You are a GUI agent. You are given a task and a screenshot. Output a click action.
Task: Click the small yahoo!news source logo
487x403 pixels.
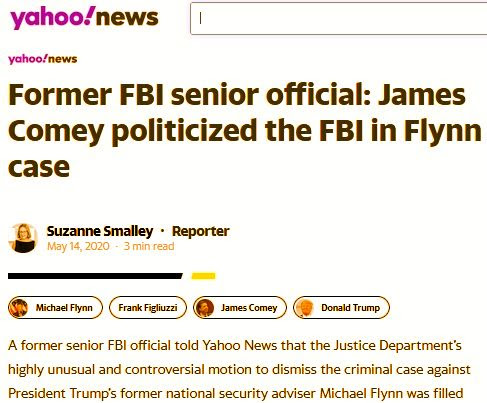(x=43, y=59)
